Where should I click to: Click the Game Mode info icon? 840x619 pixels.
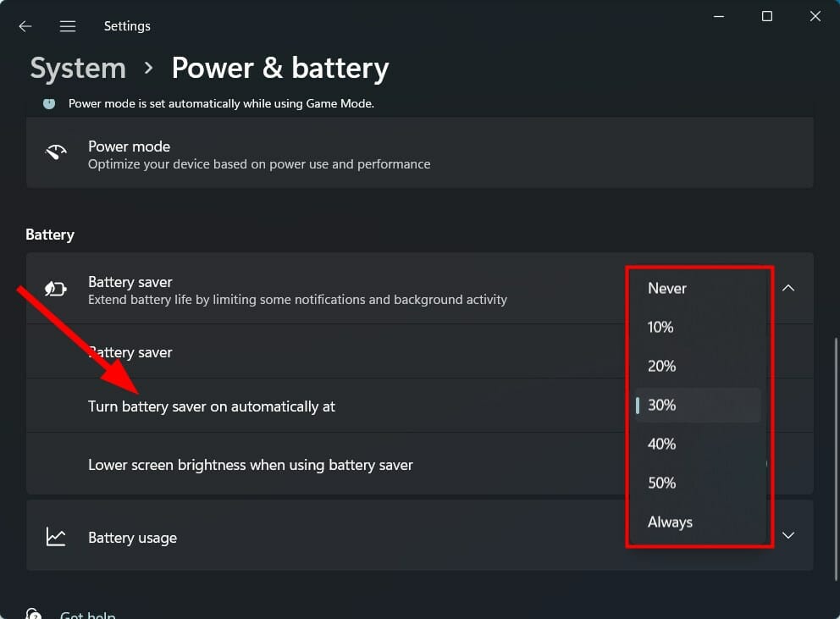click(x=48, y=103)
